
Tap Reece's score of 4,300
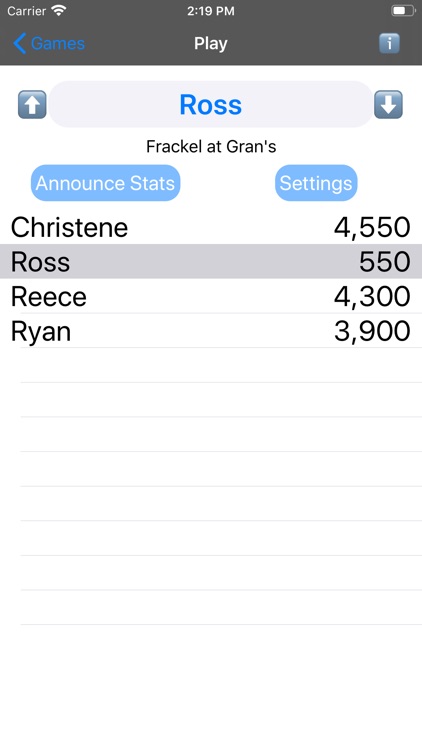tap(372, 297)
